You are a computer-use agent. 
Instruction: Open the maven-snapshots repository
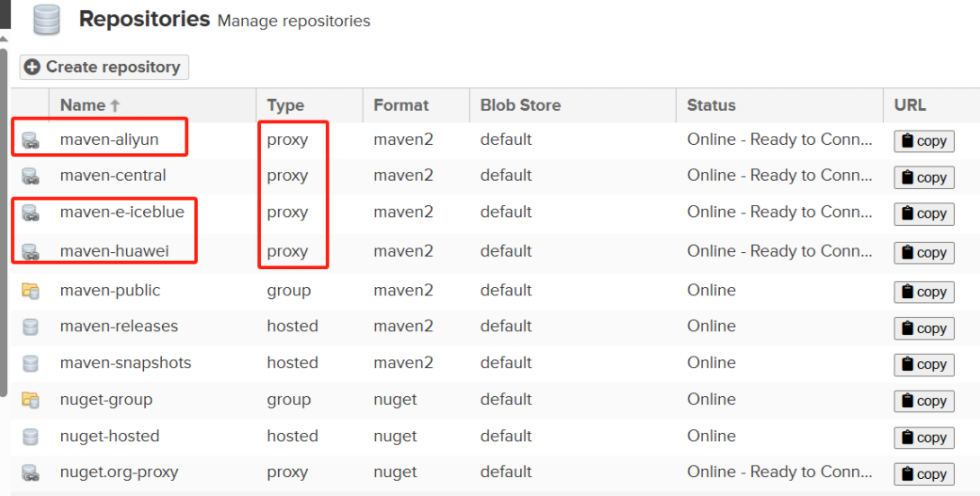pos(126,363)
